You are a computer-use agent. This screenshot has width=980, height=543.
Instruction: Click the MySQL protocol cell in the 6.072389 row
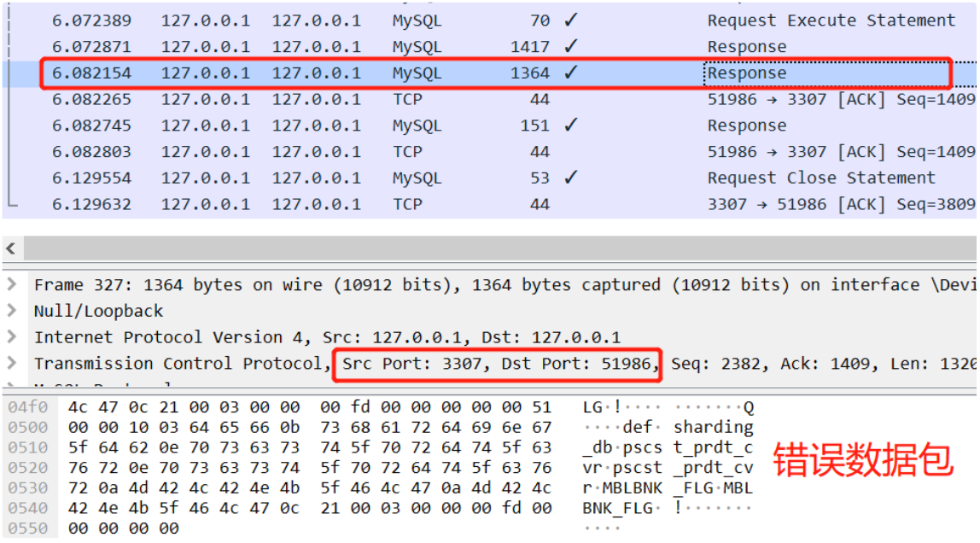417,20
